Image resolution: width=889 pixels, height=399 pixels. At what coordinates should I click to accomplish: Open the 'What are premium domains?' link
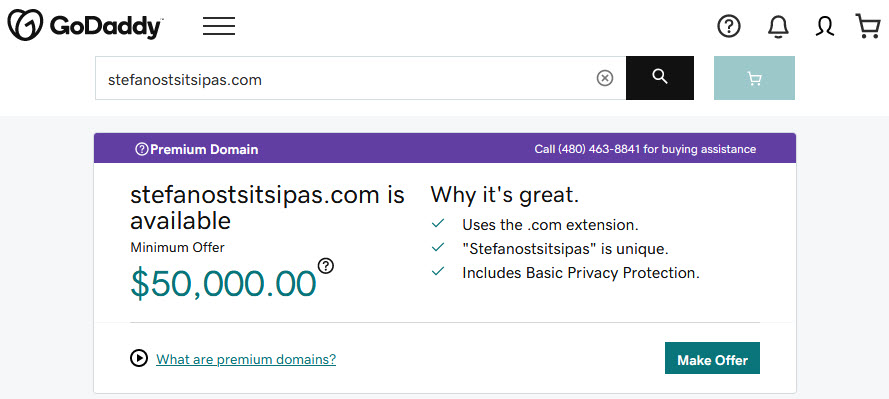[246, 359]
